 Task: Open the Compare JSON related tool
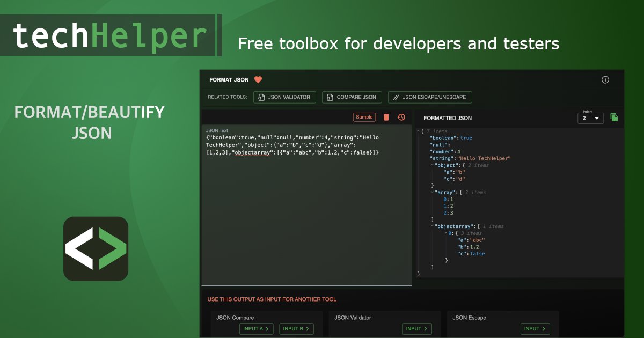pos(352,97)
